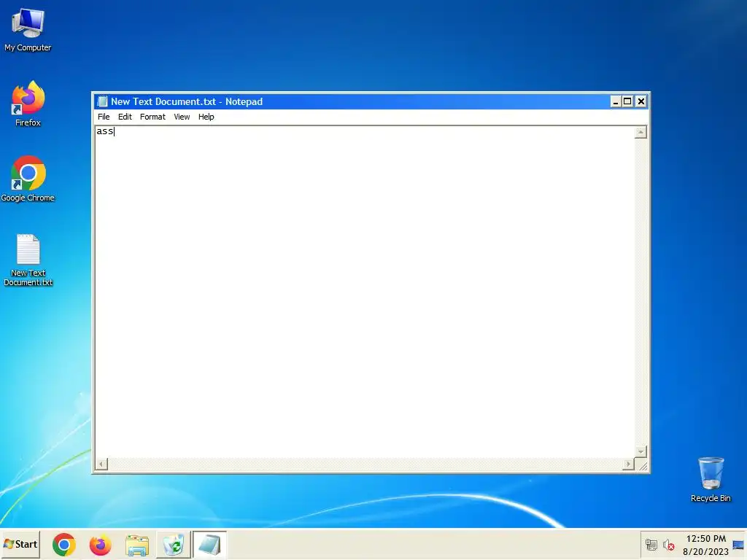Open the Help menu
The height and width of the screenshot is (560, 747).
206,117
